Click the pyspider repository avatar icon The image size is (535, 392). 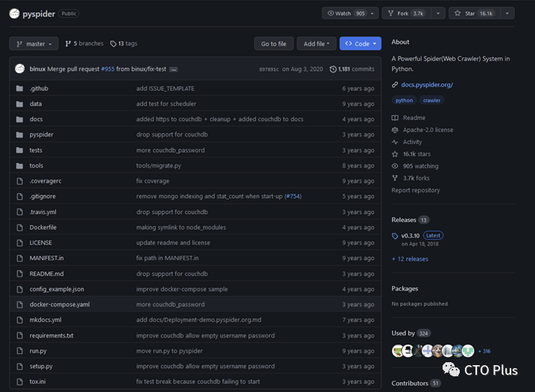pyautogui.click(x=14, y=13)
